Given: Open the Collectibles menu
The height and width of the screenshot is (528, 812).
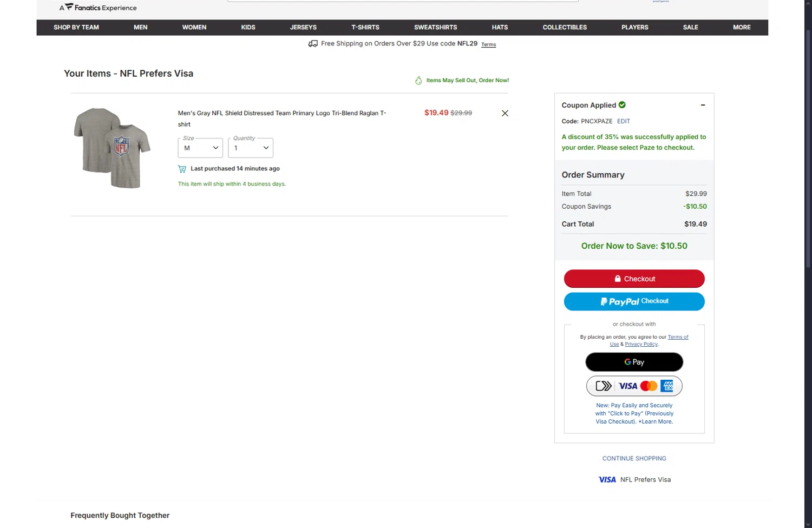Looking at the screenshot, I should click(565, 27).
